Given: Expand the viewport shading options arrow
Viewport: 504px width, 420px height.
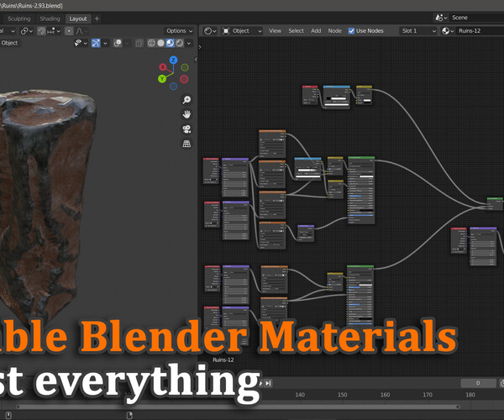Looking at the screenshot, I should click(189, 43).
